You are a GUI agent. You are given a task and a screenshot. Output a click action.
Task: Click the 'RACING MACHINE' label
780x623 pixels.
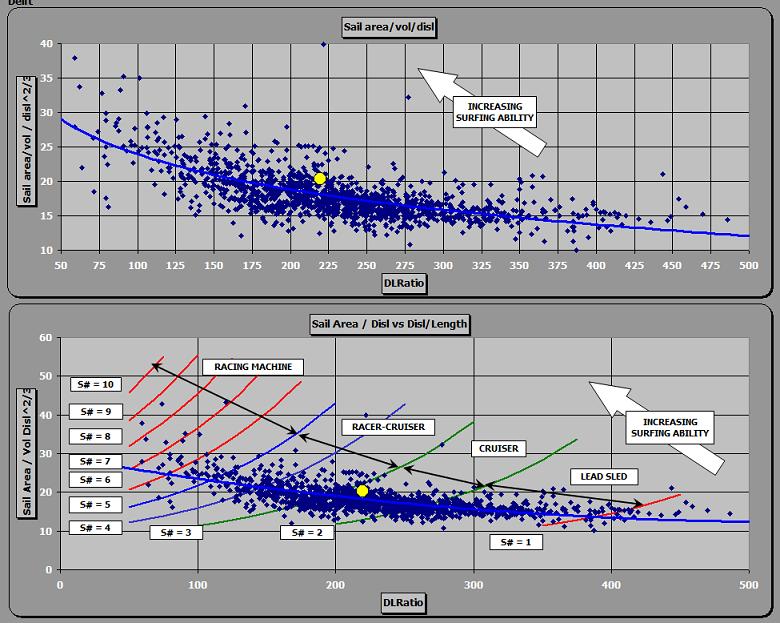pos(253,367)
